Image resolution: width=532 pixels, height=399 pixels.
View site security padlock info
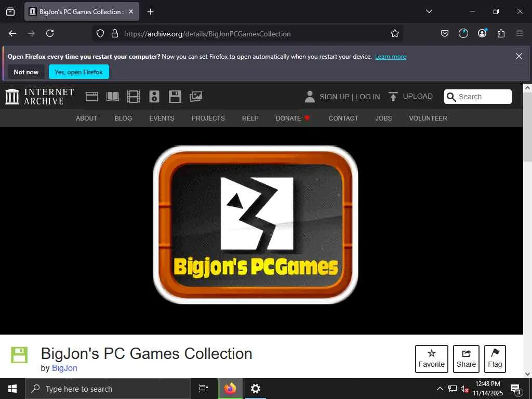(x=115, y=34)
